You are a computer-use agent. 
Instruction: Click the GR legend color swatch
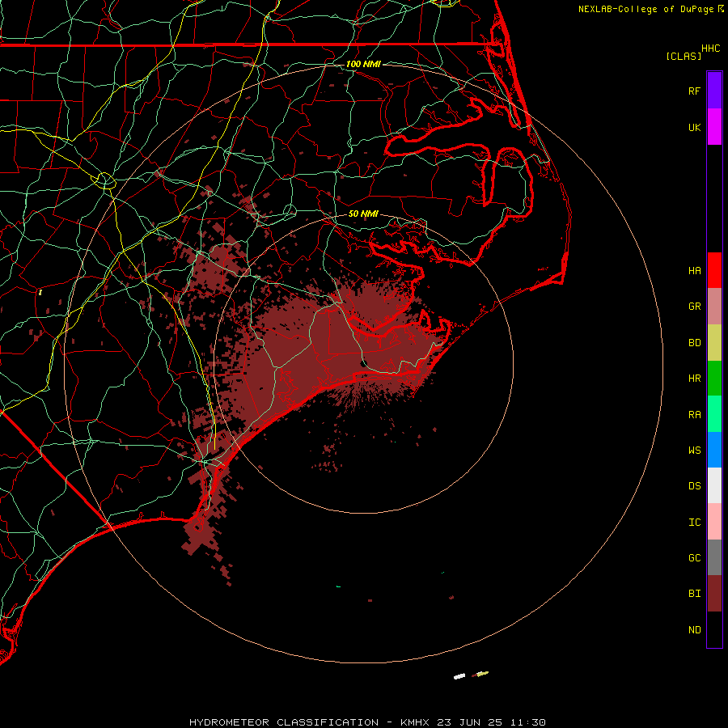pos(714,307)
